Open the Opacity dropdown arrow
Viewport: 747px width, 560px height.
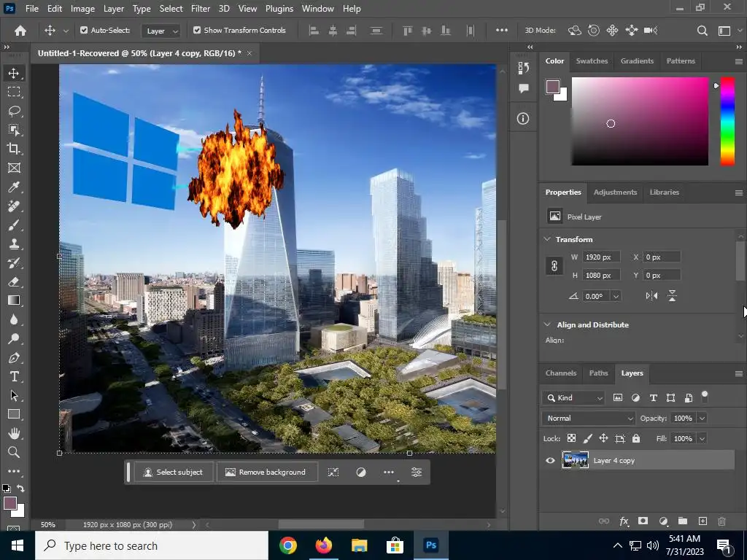point(702,418)
